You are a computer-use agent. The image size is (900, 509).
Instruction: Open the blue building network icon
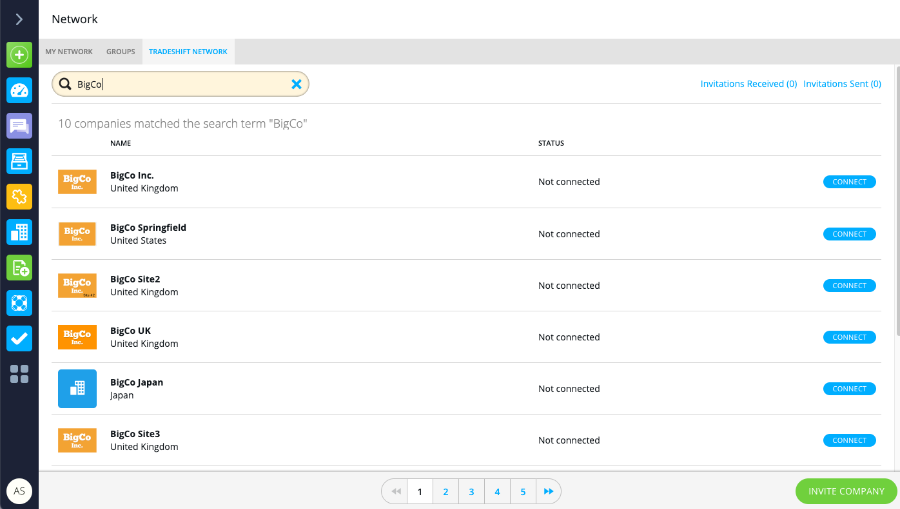pos(19,232)
